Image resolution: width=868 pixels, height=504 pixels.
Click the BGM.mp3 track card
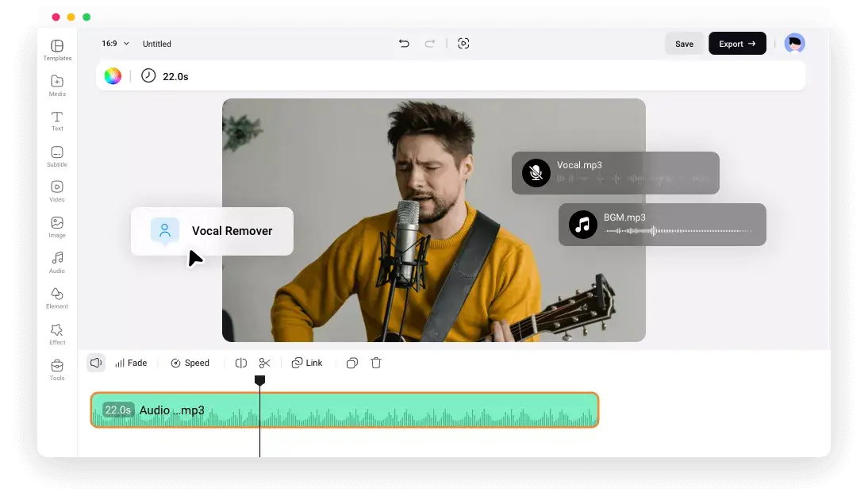[x=662, y=225]
